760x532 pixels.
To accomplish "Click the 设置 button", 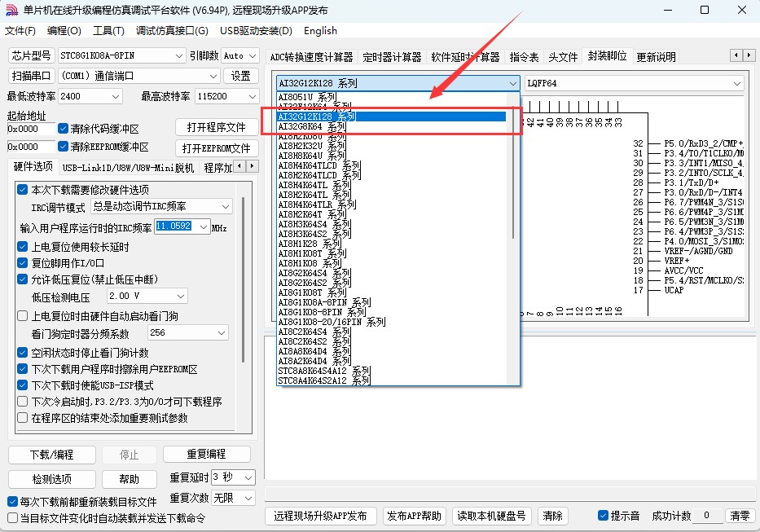I will coord(241,76).
